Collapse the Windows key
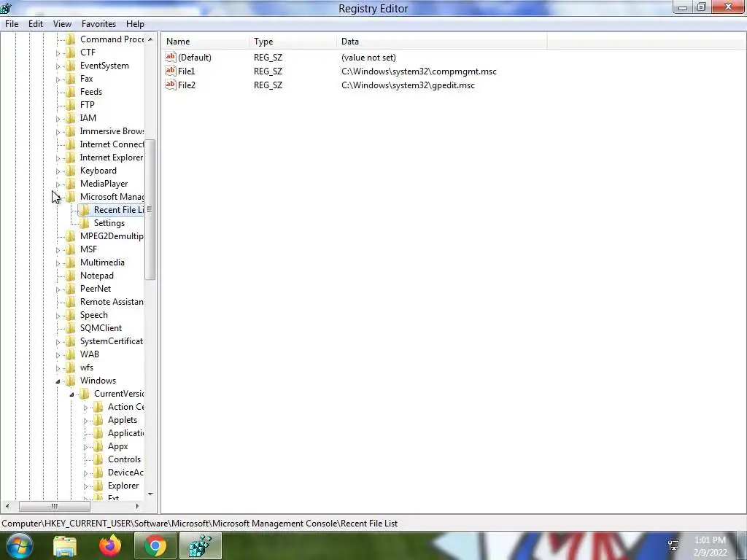The width and height of the screenshot is (747, 560). (x=58, y=381)
